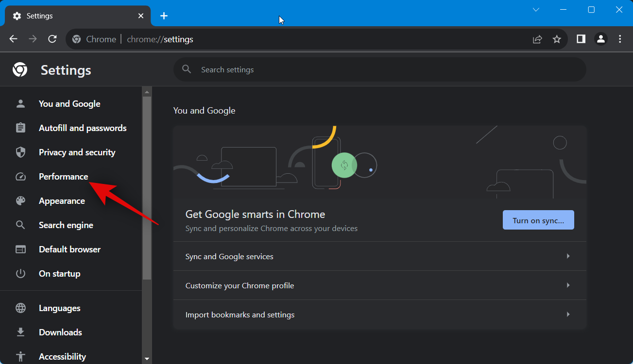Click Turn on sync button
Screen dimensions: 633x364
tap(538, 220)
